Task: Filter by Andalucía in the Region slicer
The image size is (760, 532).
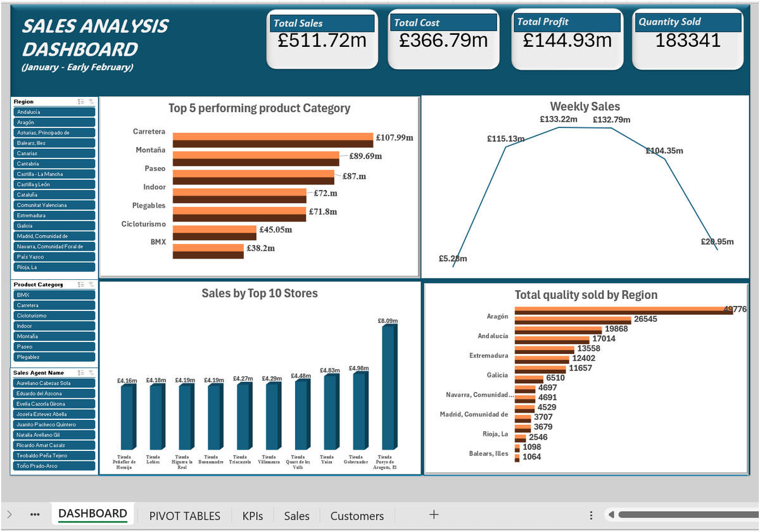Action: pyautogui.click(x=54, y=111)
